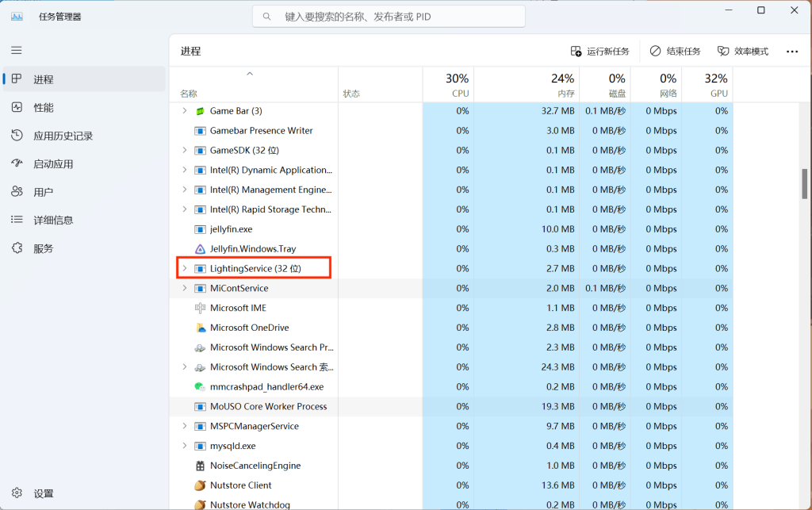
Task: Click the 19.3 MB memory value
Action: point(557,406)
